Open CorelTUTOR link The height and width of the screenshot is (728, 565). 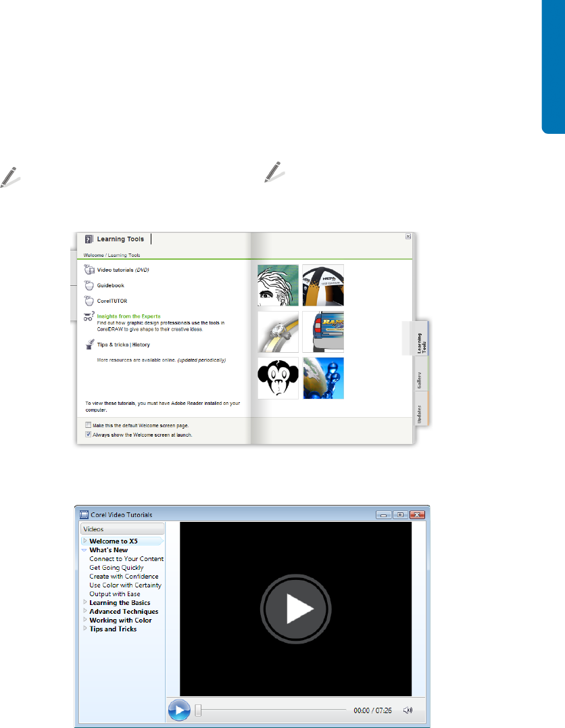coord(112,301)
